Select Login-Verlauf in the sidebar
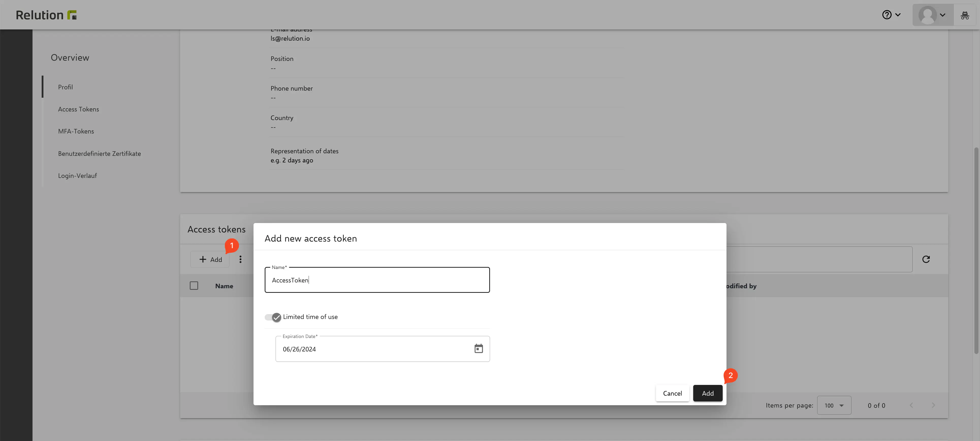 (x=77, y=176)
